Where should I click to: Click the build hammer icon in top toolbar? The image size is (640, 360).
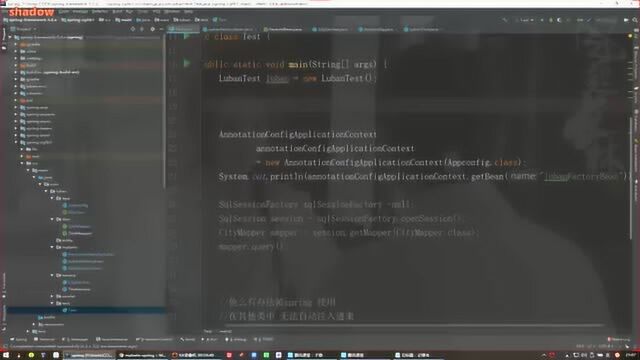(x=505, y=20)
